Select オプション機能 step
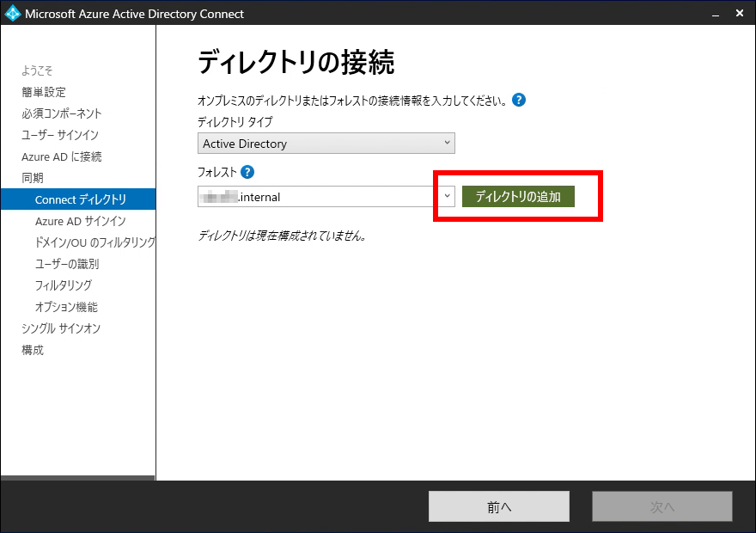The width and height of the screenshot is (756, 533). tap(66, 307)
